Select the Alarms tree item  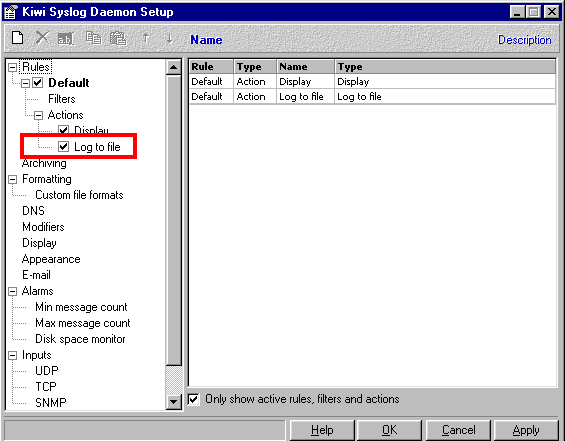pos(37,291)
